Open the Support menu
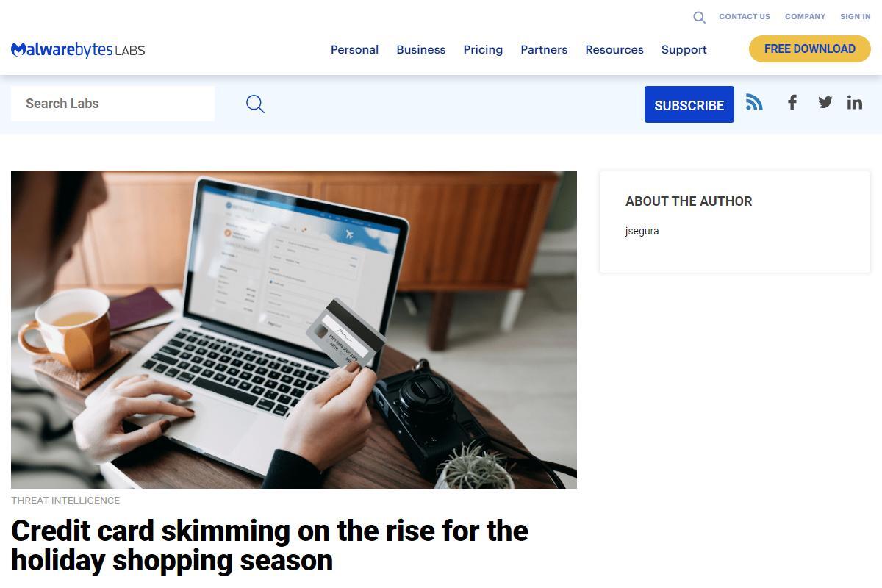 tap(684, 49)
